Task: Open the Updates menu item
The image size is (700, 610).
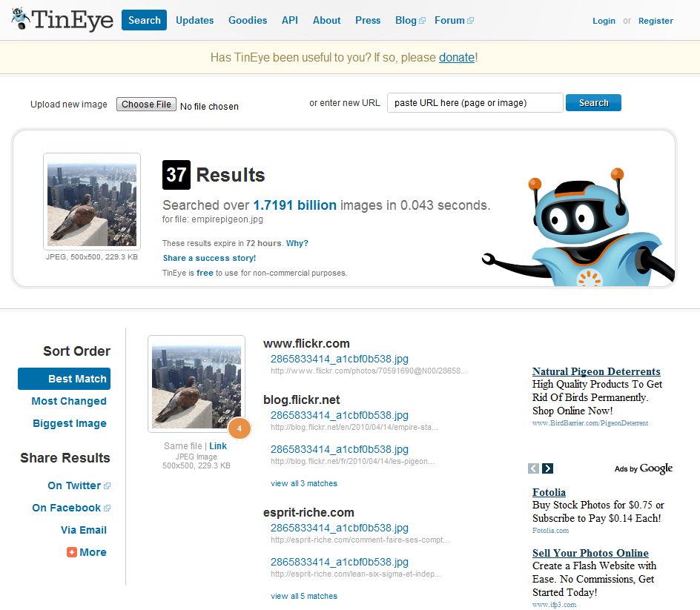Action: point(194,21)
